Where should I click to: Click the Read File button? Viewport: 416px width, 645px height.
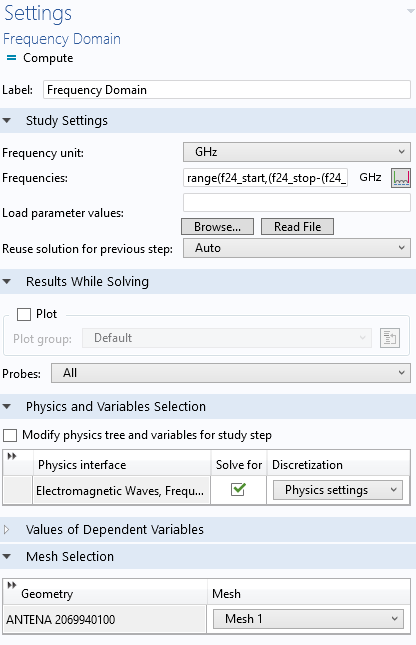pyautogui.click(x=297, y=227)
